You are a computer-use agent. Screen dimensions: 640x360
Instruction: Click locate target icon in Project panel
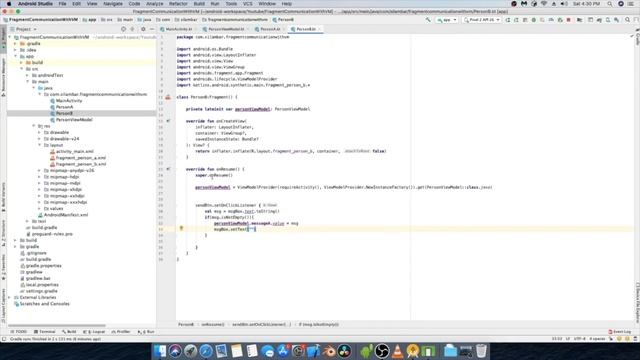point(123,29)
